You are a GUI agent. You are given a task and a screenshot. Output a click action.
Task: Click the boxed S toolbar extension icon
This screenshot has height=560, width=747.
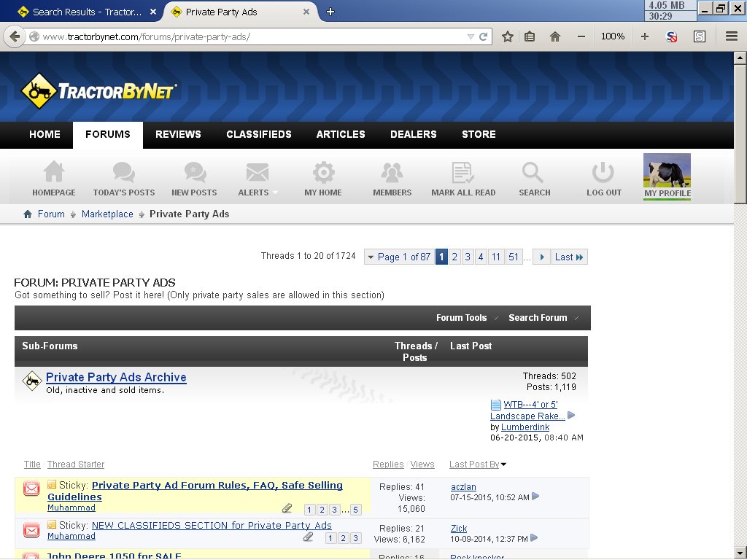(x=700, y=36)
